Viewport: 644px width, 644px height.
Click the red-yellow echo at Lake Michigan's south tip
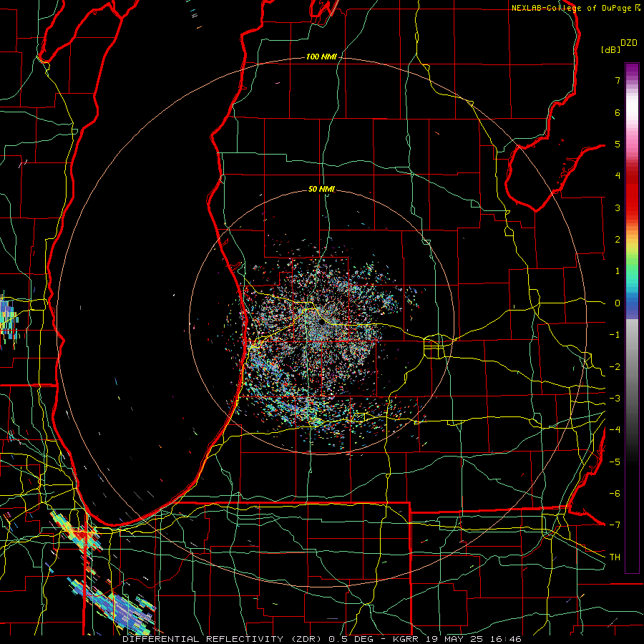[x=78, y=531]
